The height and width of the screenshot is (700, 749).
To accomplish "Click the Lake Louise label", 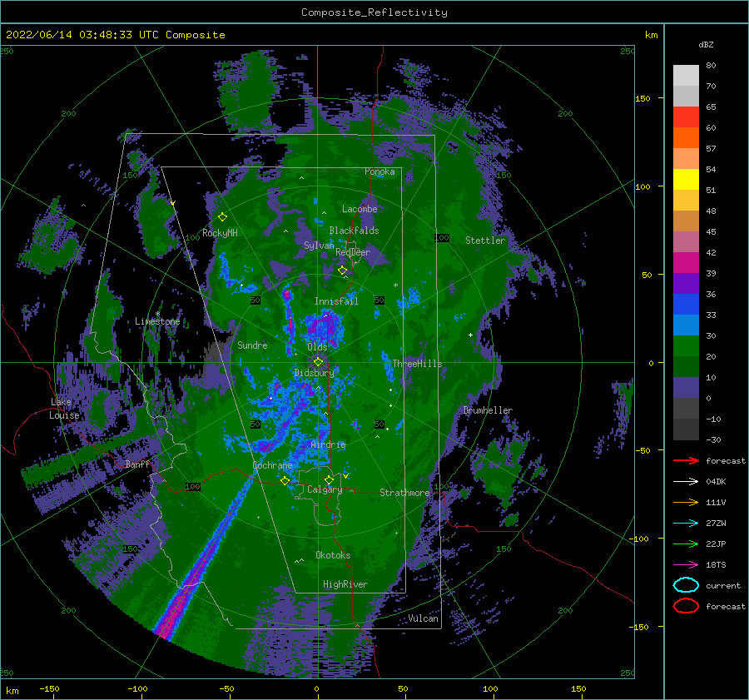I will click(x=64, y=409).
